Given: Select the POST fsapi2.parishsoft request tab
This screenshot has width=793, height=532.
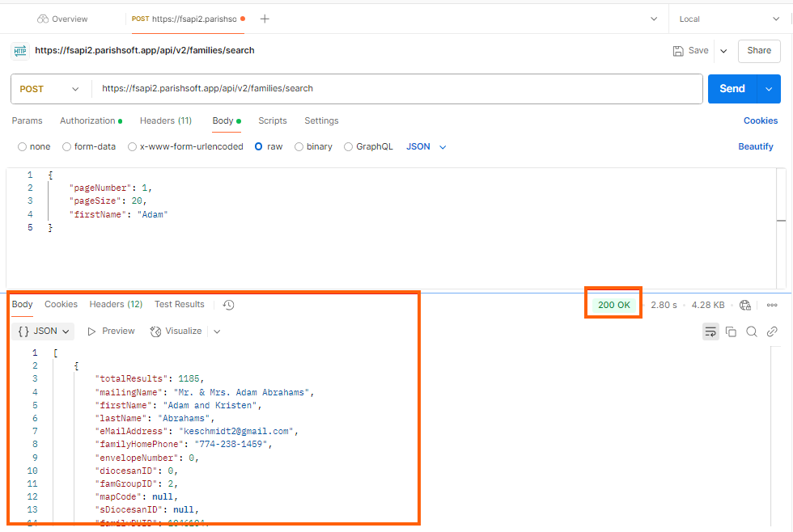Looking at the screenshot, I should (188, 19).
